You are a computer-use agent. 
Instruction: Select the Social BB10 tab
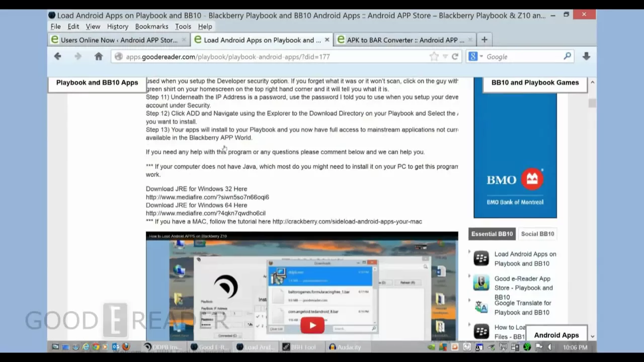537,234
